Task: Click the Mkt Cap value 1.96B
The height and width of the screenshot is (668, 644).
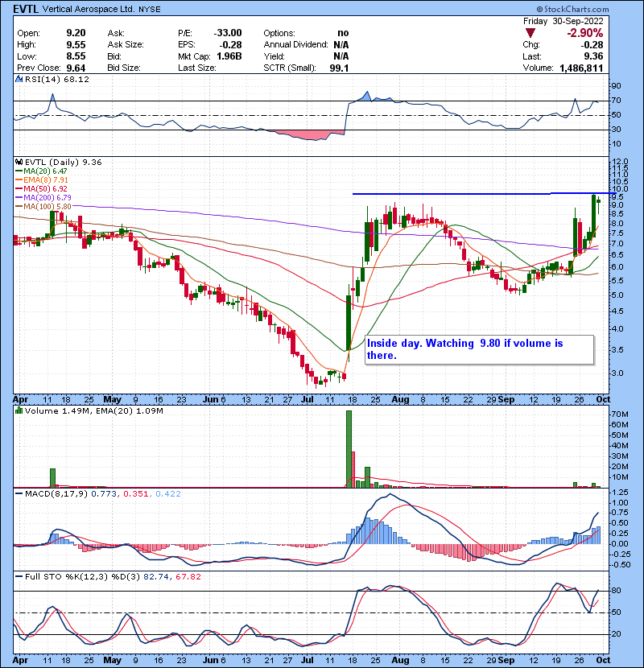Action: 229,56
